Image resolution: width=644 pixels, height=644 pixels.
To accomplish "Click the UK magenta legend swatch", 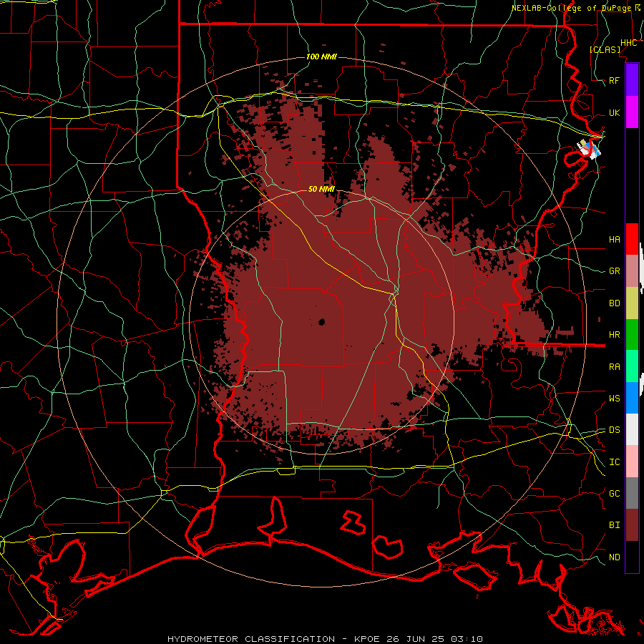I will coord(632,112).
